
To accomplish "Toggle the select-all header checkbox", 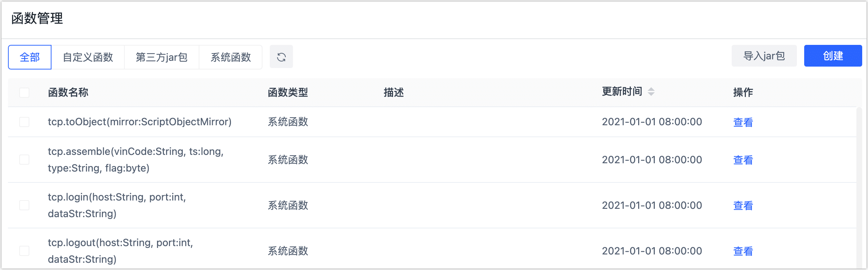I will click(24, 93).
